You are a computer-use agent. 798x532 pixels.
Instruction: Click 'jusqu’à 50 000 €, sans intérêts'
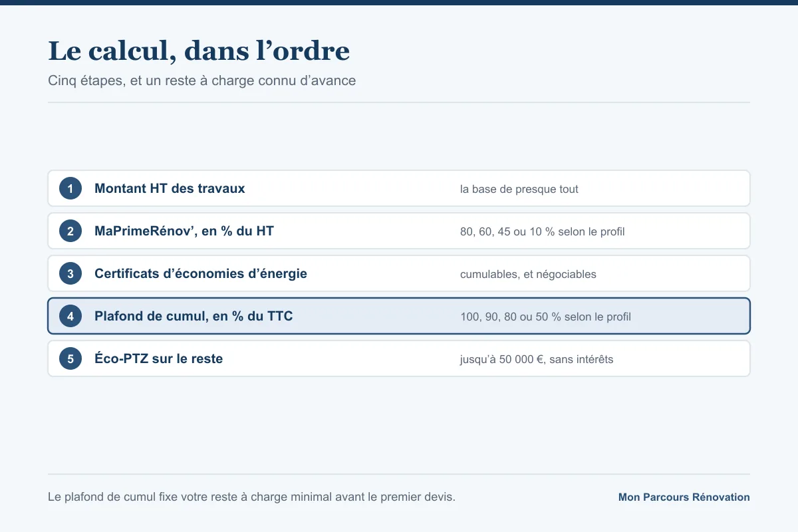click(x=537, y=360)
